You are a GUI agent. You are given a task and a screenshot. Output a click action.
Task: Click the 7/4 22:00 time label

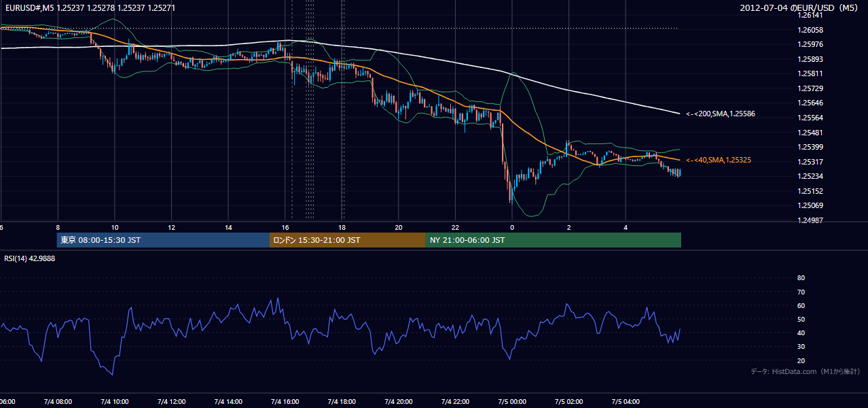pyautogui.click(x=455, y=402)
